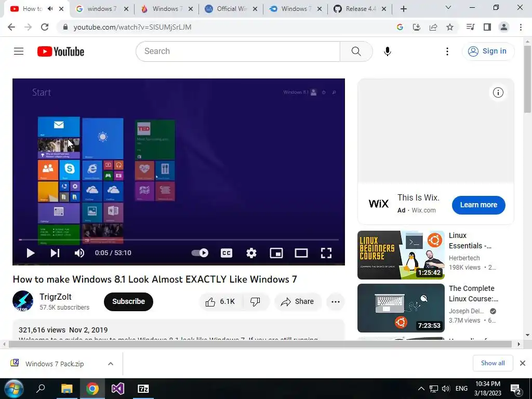The image size is (532, 399).
Task: Open the Share dialog
Action: (298, 302)
